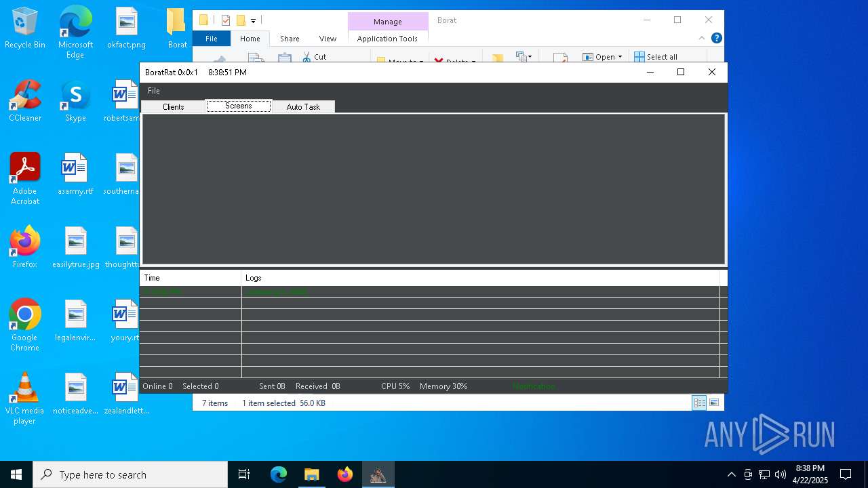
Task: Open Firefox from the taskbar
Action: coord(345,474)
